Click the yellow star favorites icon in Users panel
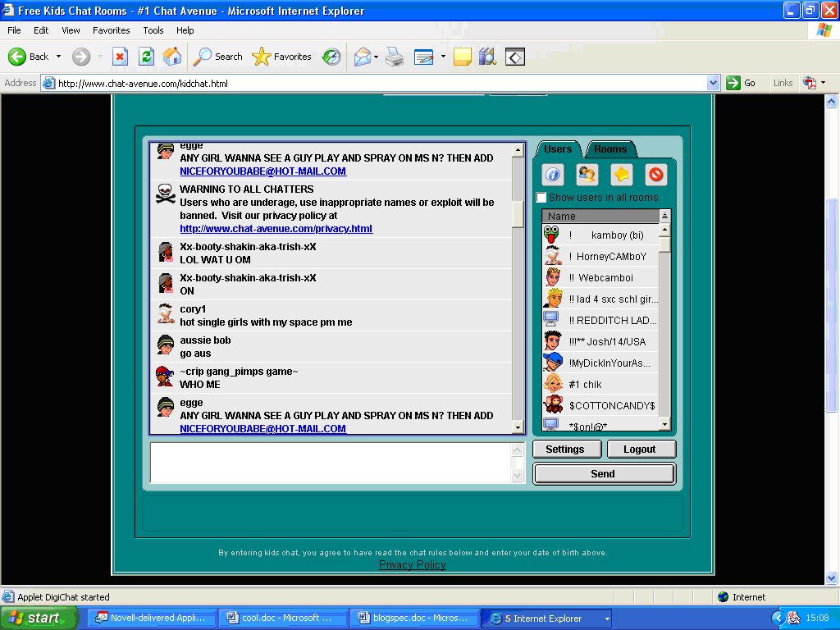 [x=622, y=175]
